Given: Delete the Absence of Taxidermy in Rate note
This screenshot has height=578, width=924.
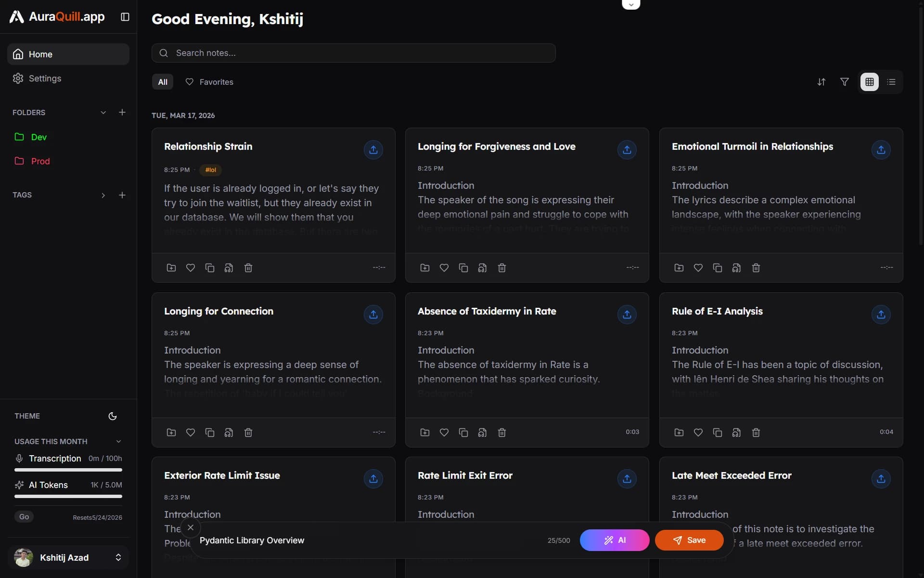Looking at the screenshot, I should (x=502, y=433).
